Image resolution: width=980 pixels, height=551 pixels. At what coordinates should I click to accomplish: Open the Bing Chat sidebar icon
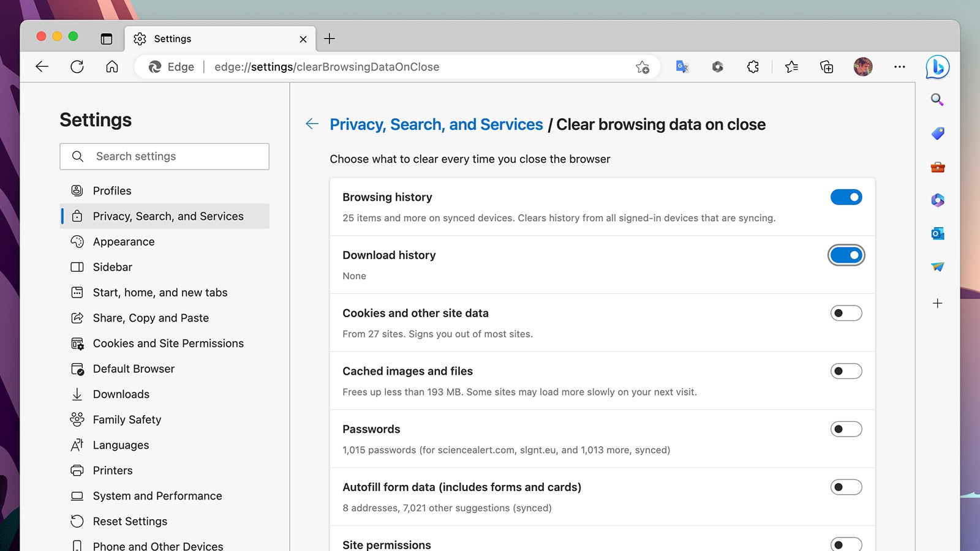point(937,67)
